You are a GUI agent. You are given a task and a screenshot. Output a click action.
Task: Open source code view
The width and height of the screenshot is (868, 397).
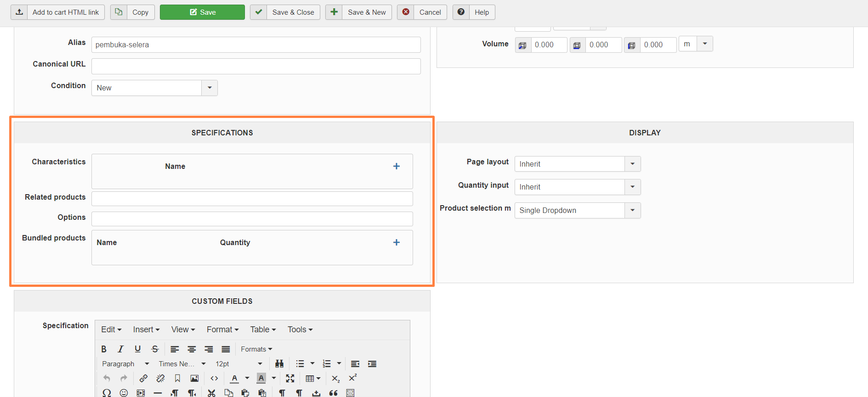[x=214, y=378]
